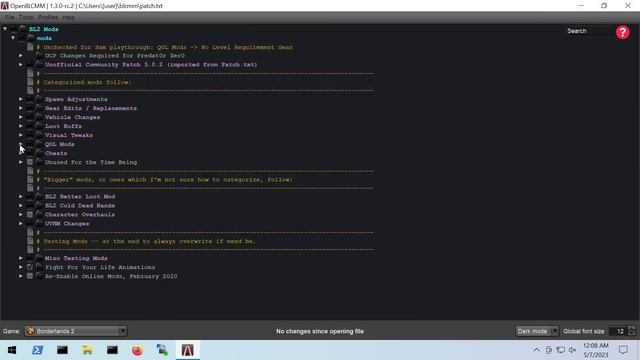Expand the Spawn Adjustments category

pos(21,99)
